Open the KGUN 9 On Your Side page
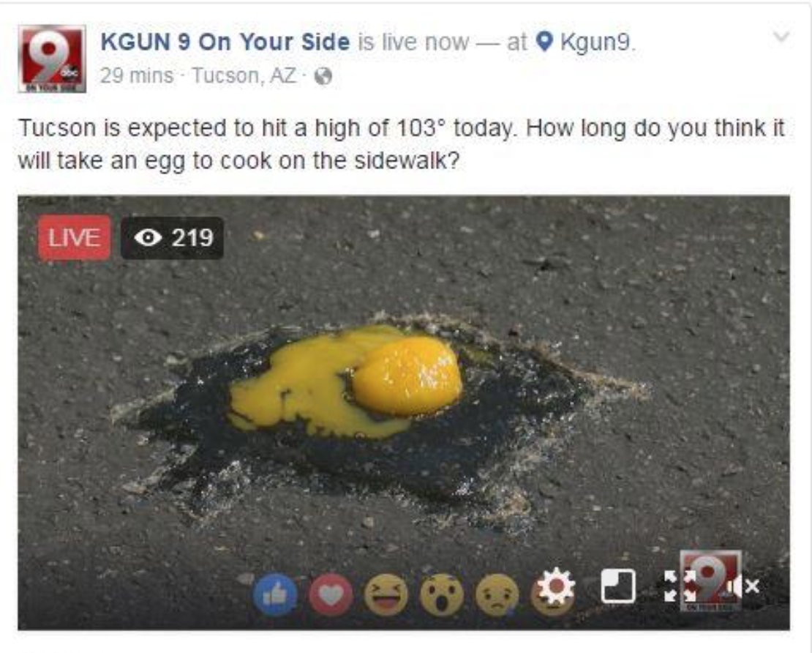Image resolution: width=812 pixels, height=653 pixels. tap(225, 42)
